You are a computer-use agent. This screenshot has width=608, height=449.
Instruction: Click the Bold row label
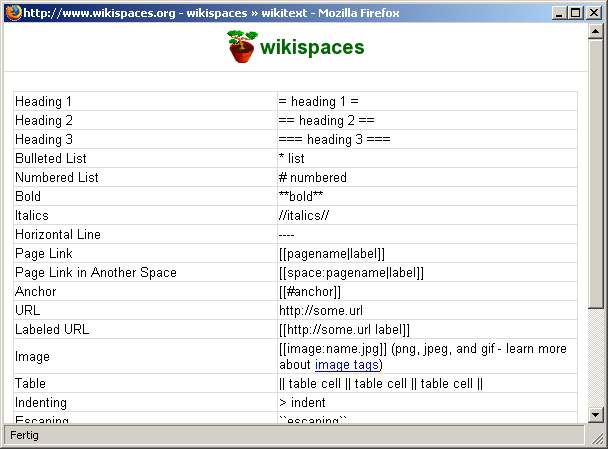pyautogui.click(x=28, y=197)
